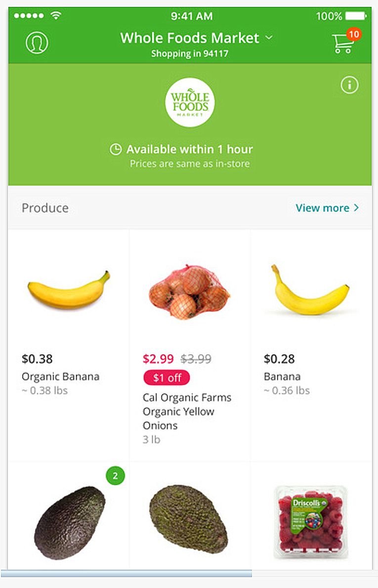Open the user profile icon
378x588 pixels.
(x=37, y=42)
